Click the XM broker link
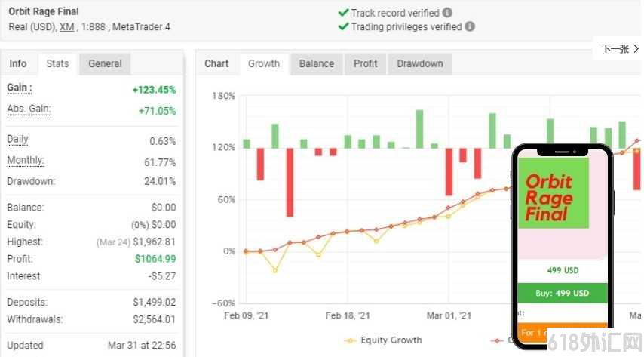 coord(66,26)
